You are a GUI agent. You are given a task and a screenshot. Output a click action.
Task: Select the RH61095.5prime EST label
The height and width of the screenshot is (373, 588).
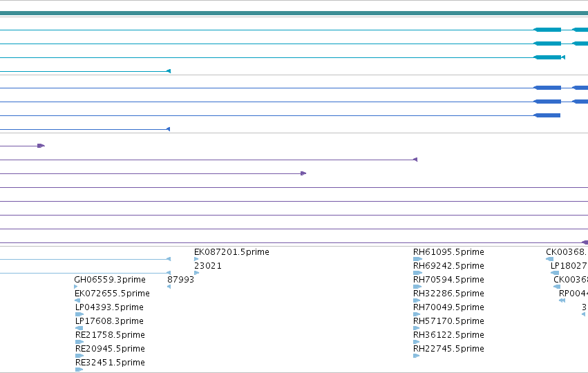(x=448, y=252)
